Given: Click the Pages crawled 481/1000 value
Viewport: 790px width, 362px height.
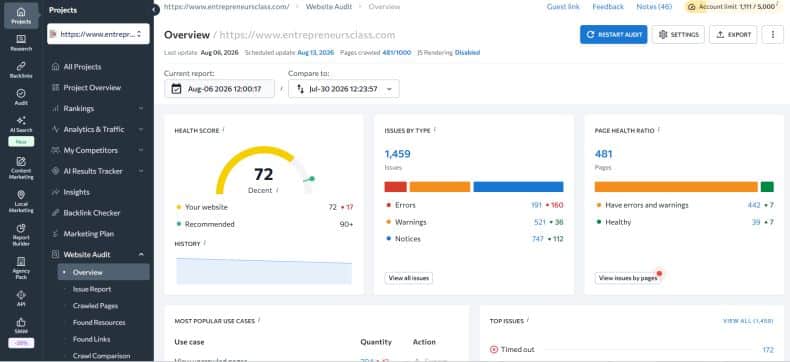Looking at the screenshot, I should coord(397,52).
